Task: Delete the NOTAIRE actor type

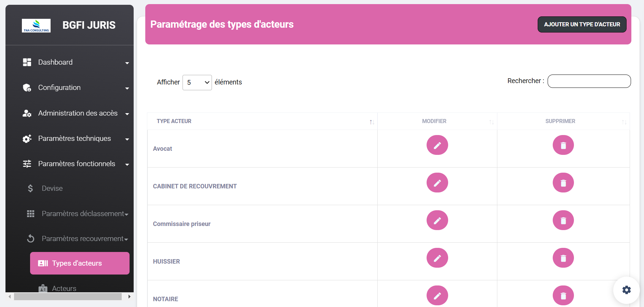Action: pyautogui.click(x=563, y=295)
